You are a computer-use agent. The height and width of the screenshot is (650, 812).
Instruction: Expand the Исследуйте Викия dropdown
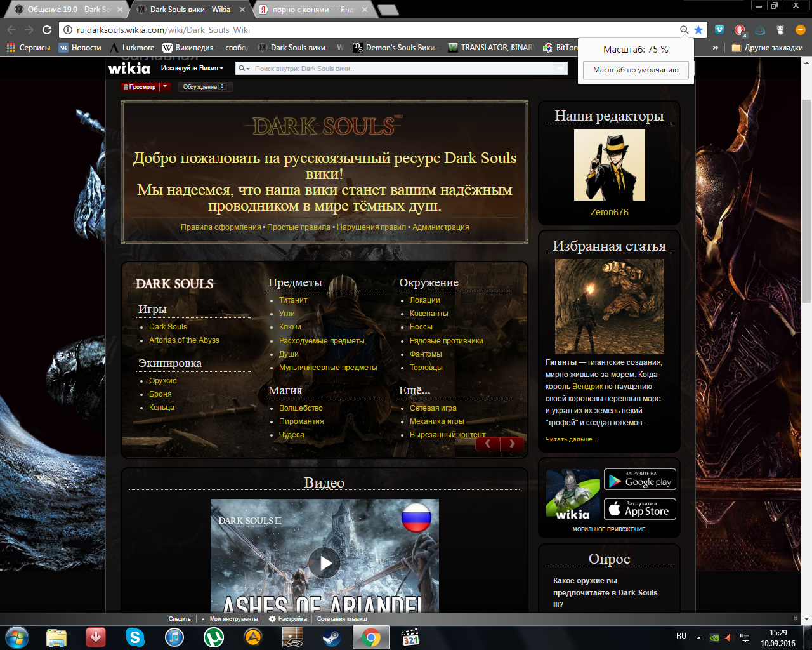tap(192, 68)
